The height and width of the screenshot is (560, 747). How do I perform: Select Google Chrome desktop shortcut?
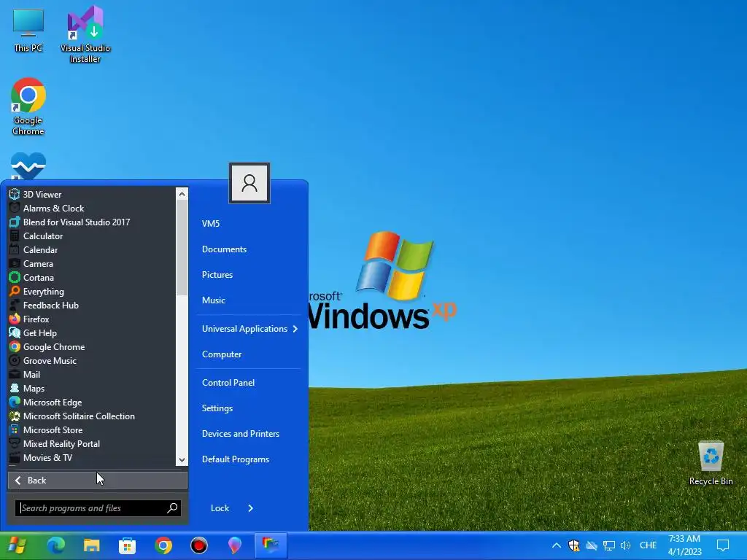click(x=28, y=106)
